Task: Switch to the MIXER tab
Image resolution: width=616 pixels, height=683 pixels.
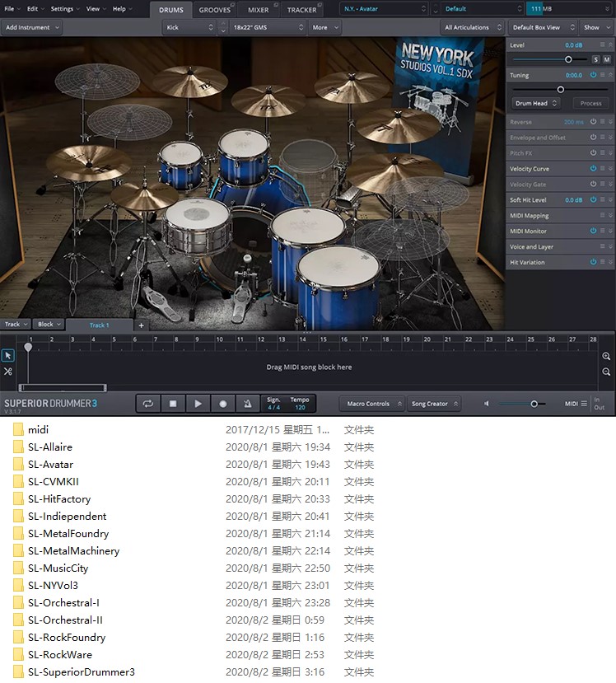Action: click(258, 10)
